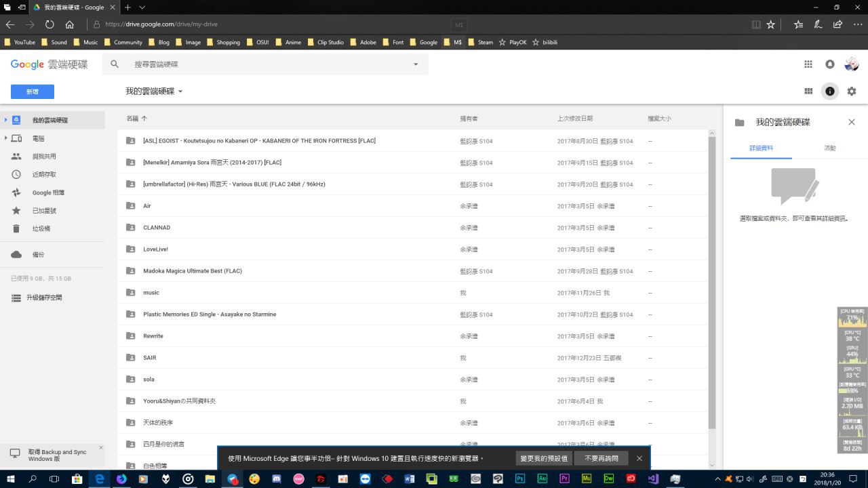Viewport: 868px width, 488px height.
Task: Click change my default button
Action: coord(544,459)
